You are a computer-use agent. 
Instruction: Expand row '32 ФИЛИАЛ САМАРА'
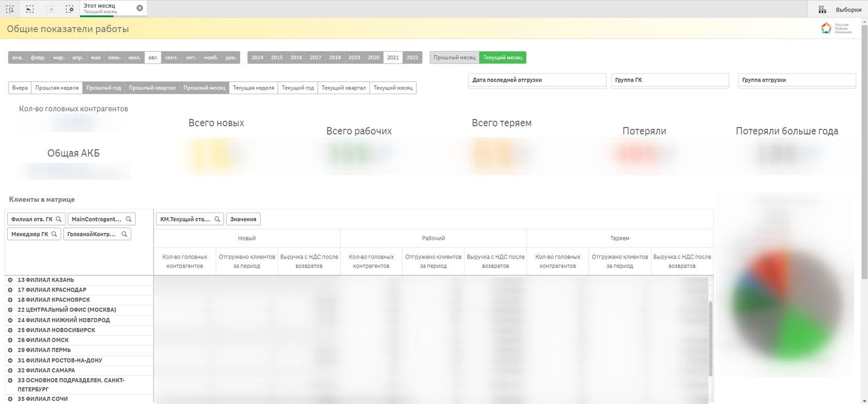(x=10, y=370)
